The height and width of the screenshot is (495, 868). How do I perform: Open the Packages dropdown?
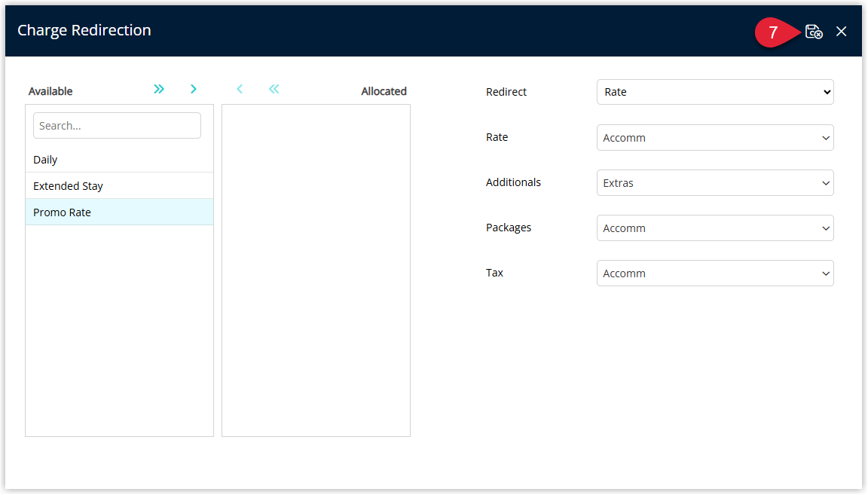714,228
